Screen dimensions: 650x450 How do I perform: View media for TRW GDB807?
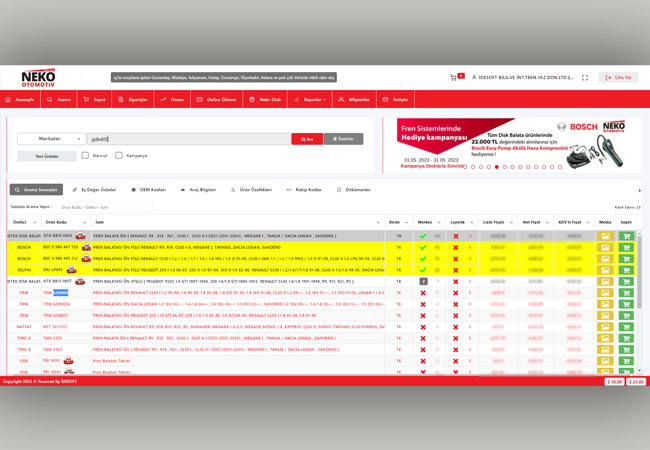(x=605, y=316)
